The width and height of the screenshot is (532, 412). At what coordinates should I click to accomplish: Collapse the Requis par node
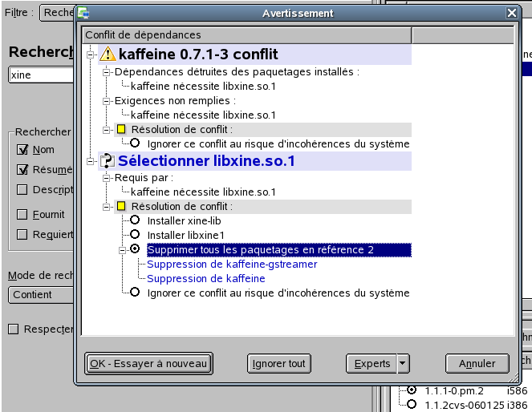tap(106, 178)
